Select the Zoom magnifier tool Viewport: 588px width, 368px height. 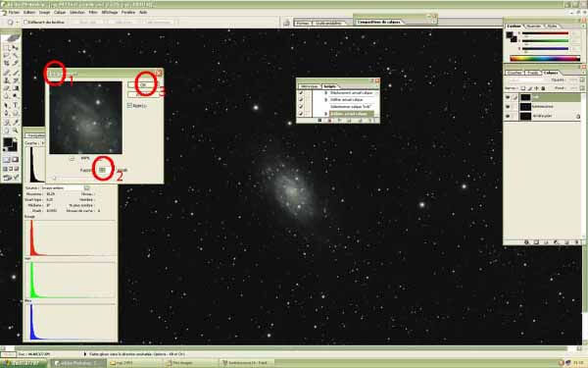16,131
